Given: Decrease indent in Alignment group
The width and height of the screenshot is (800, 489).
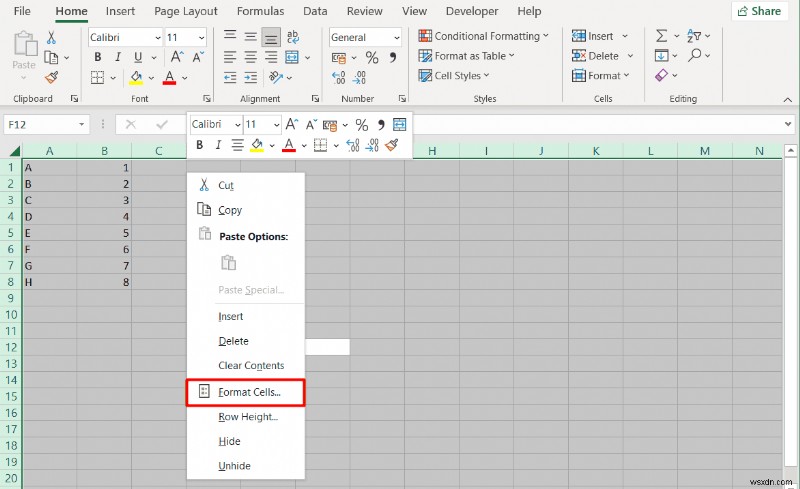Looking at the screenshot, I should click(230, 78).
